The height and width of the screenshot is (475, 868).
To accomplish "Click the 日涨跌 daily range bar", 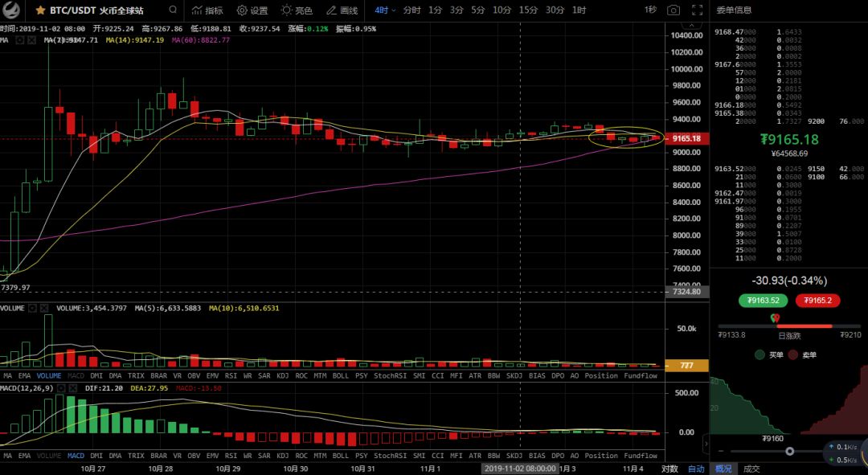I will point(789,326).
